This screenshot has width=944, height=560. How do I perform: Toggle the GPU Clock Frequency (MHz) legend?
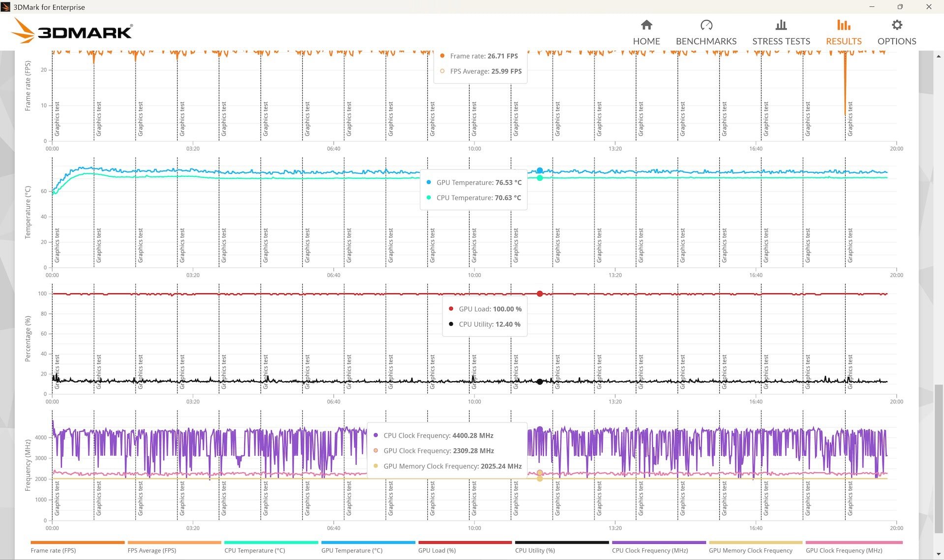(x=854, y=547)
